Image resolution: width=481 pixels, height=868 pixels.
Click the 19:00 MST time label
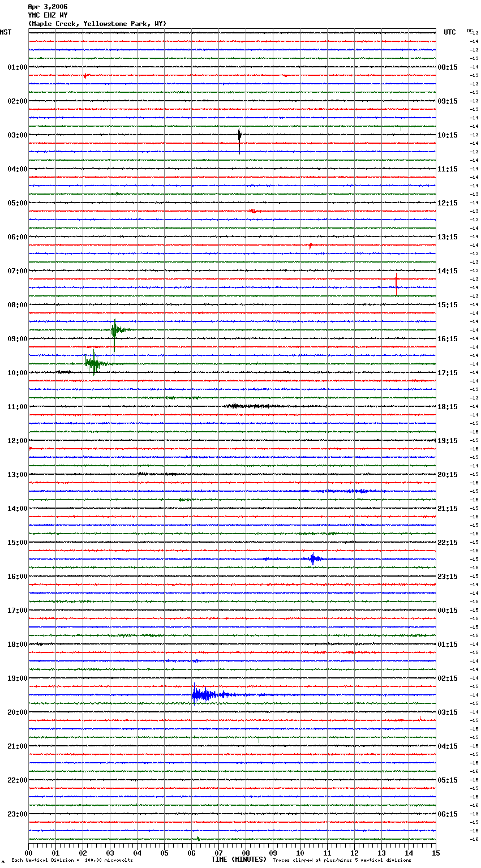[x=17, y=678]
